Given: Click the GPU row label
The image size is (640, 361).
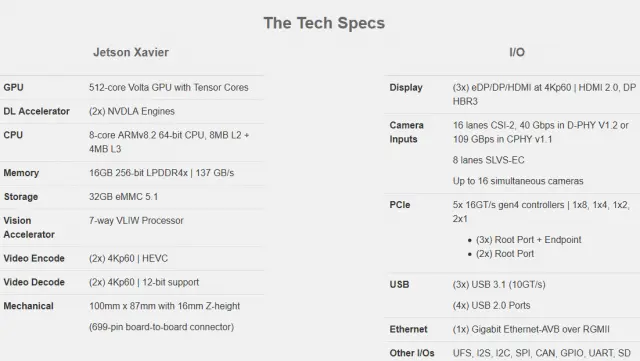Looking at the screenshot, I should 13,87.
